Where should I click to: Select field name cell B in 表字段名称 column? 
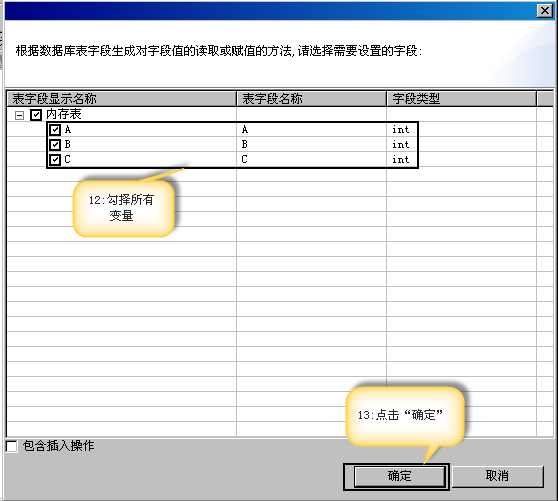(244, 144)
